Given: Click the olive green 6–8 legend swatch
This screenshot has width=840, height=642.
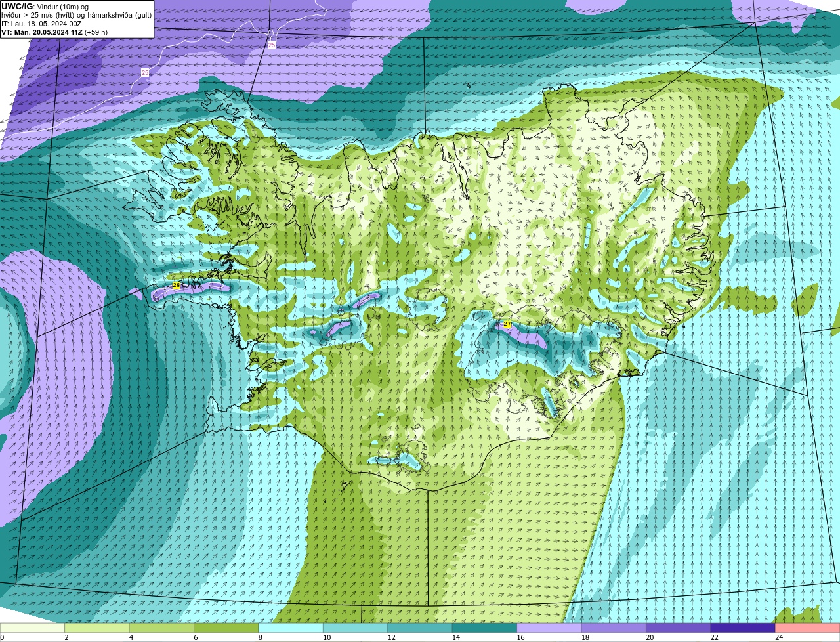Looking at the screenshot, I should (x=226, y=628).
